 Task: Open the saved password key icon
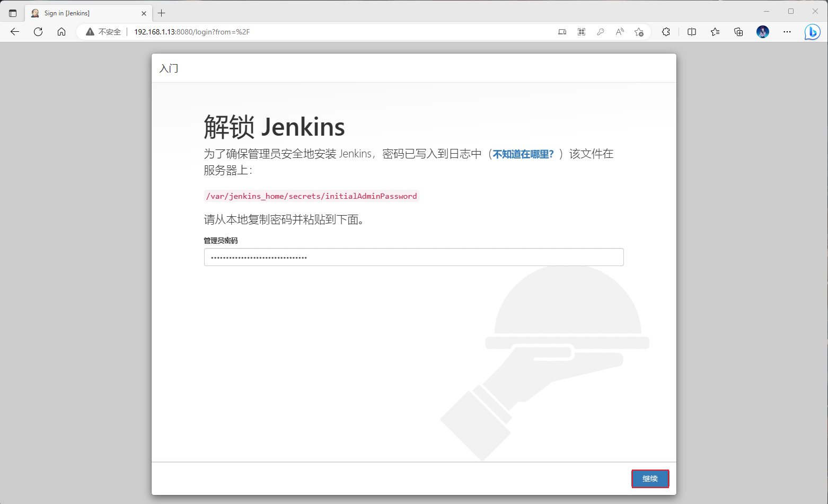pyautogui.click(x=601, y=32)
